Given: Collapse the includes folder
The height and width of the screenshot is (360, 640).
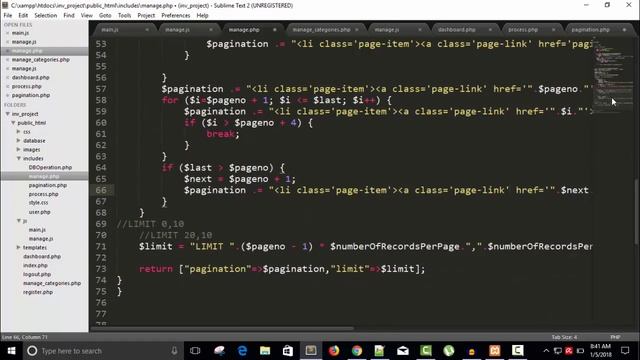Looking at the screenshot, I should (19, 158).
